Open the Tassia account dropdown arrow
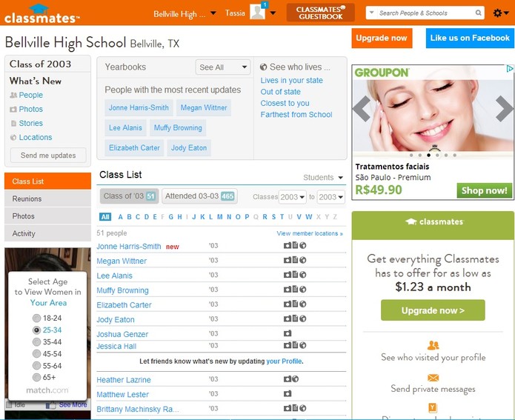515x420 pixels. pyautogui.click(x=273, y=13)
